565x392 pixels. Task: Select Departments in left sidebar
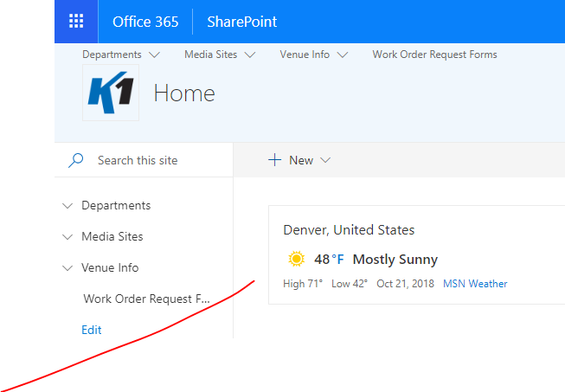116,205
